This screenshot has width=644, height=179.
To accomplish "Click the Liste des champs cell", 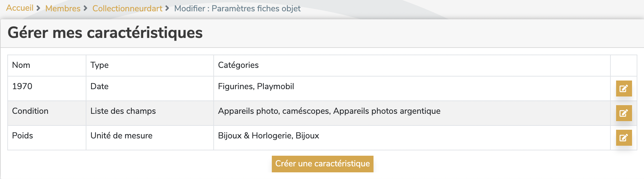I will [150, 113].
